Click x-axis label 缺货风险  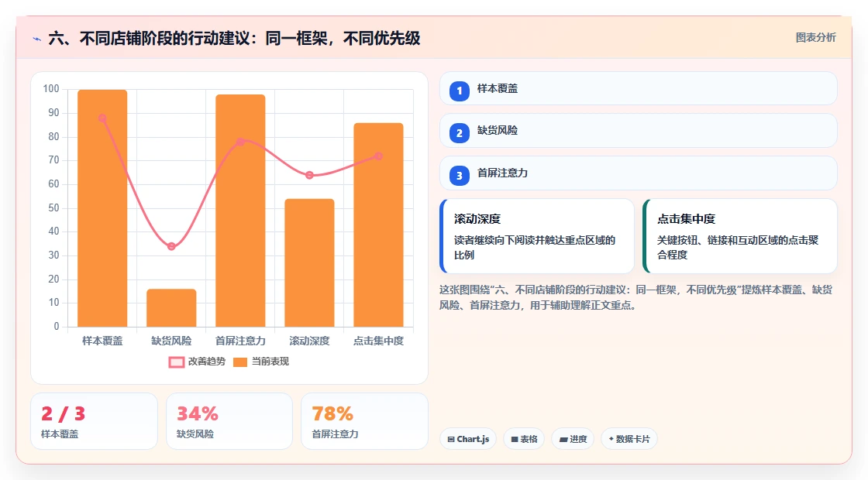[171, 341]
